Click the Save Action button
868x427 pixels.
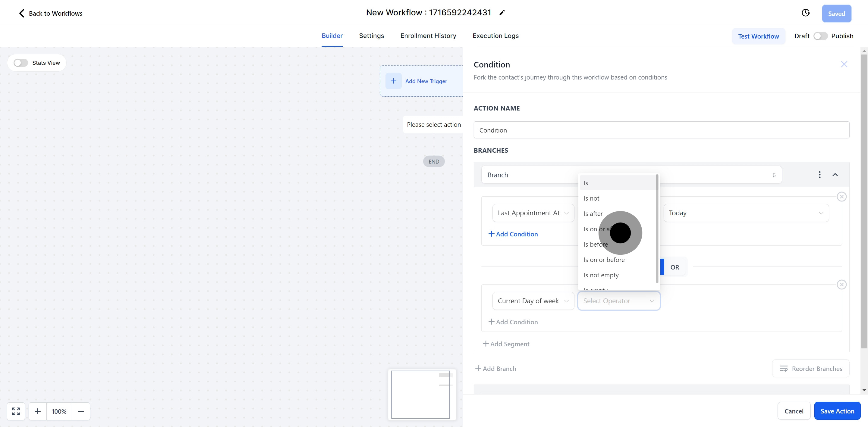[837, 411]
